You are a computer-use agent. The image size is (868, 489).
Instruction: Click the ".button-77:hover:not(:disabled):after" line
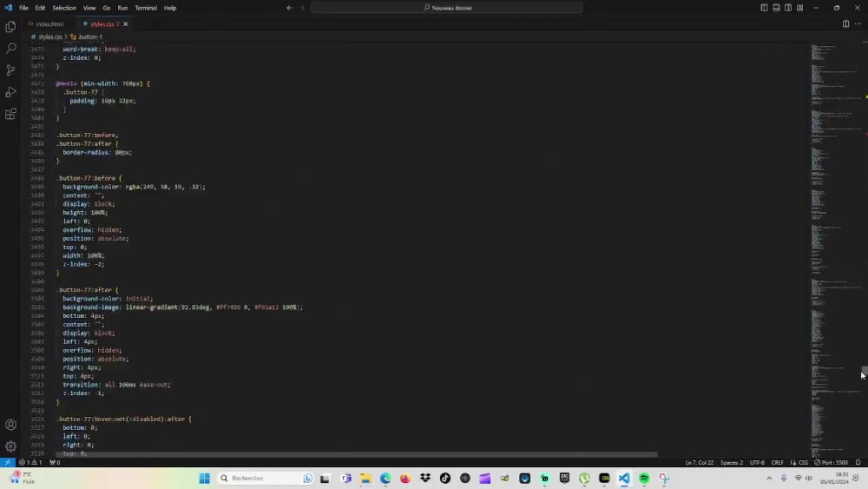coord(123,420)
